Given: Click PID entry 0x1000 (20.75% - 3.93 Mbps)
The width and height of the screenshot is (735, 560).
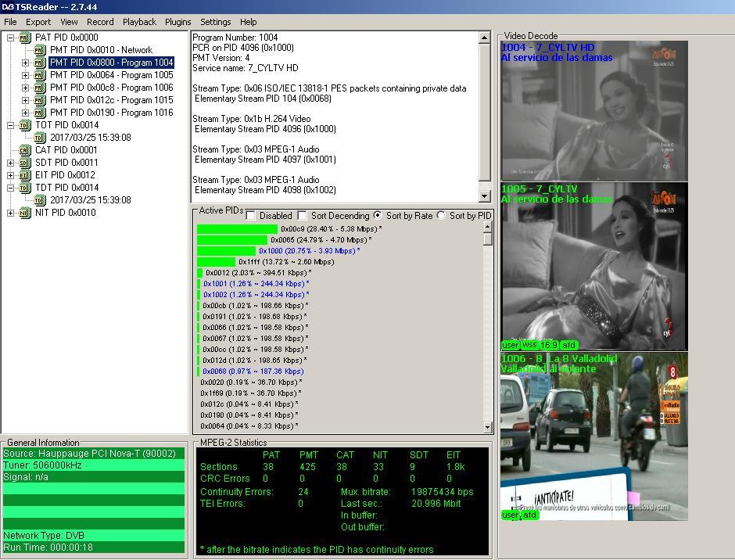Looking at the screenshot, I should (310, 251).
